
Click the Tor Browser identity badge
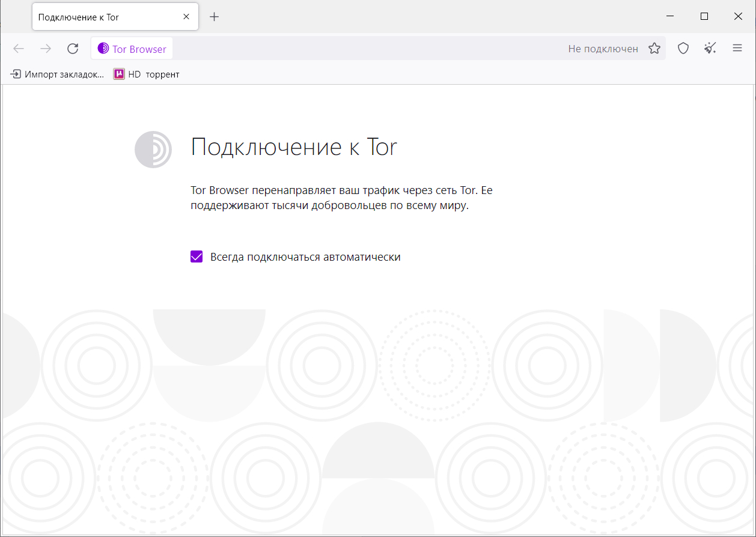pyautogui.click(x=132, y=49)
